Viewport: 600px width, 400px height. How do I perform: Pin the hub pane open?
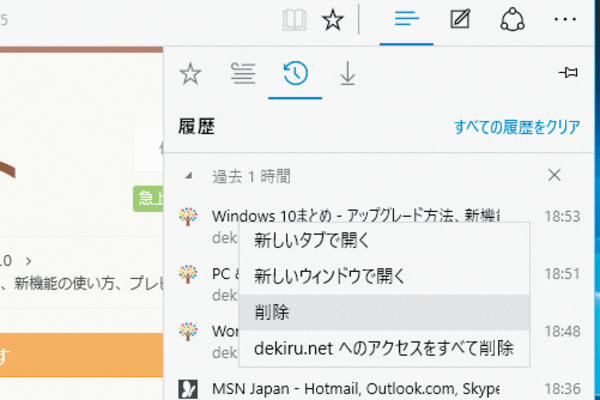coord(568,72)
